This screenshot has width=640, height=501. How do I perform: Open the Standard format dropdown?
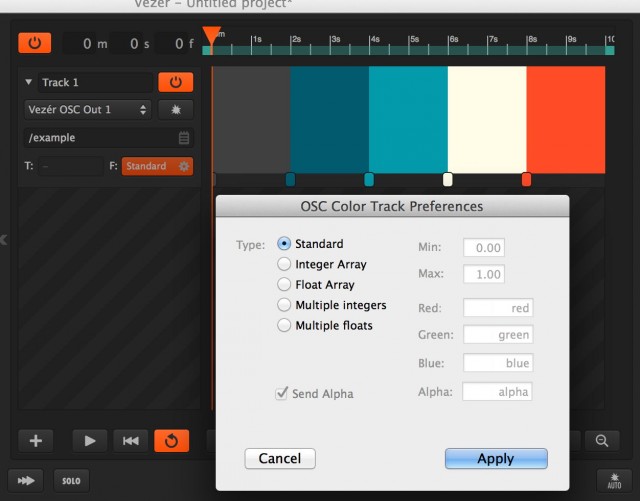point(157,166)
